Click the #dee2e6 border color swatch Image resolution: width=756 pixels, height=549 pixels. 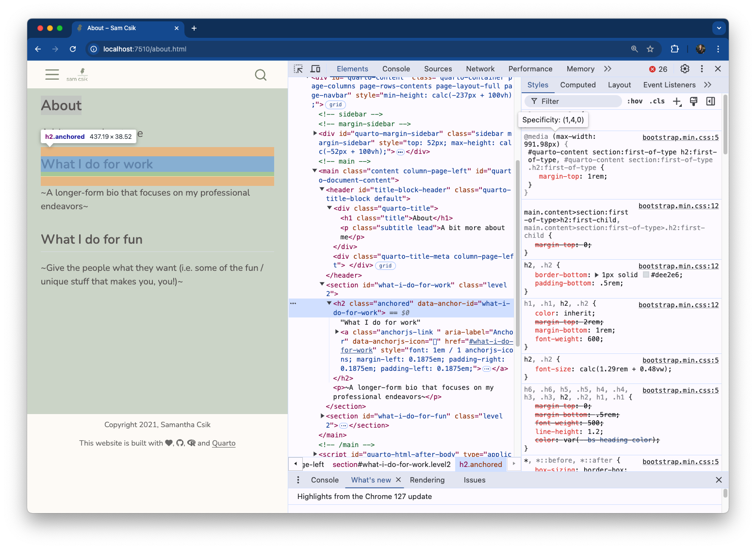tap(646, 275)
